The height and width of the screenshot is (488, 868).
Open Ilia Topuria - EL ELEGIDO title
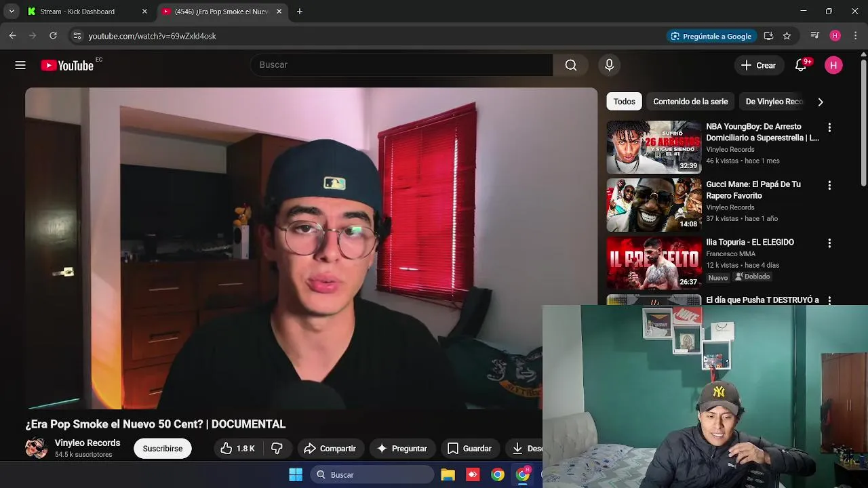(x=750, y=242)
